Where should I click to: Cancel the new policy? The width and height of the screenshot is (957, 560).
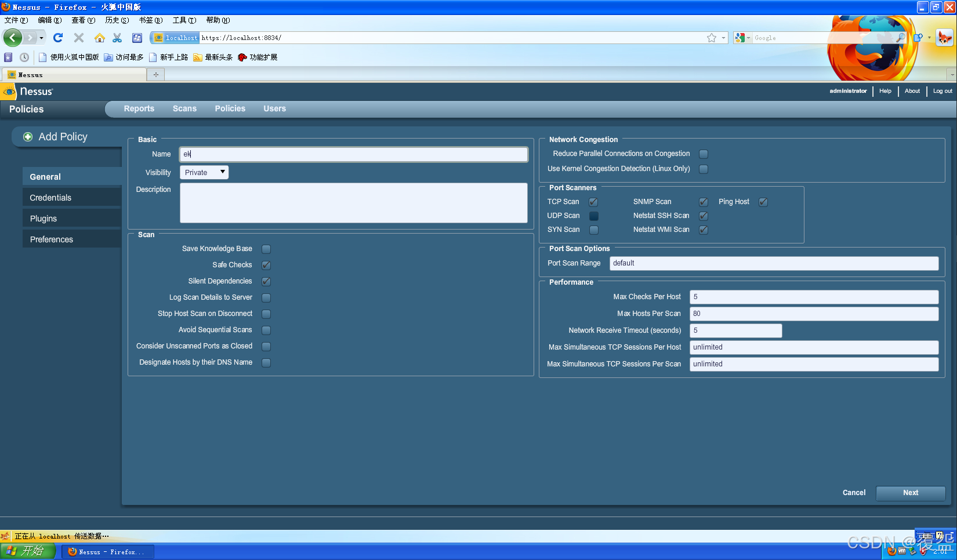point(854,493)
